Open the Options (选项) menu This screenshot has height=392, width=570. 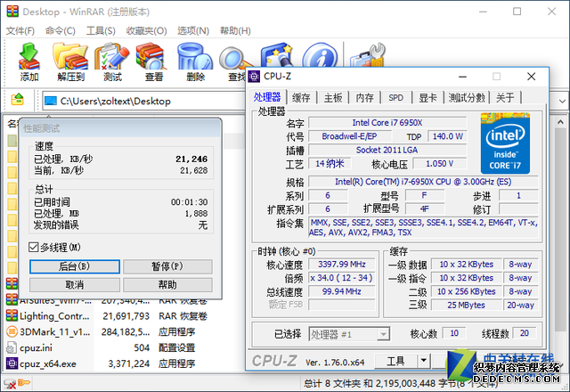pos(193,30)
